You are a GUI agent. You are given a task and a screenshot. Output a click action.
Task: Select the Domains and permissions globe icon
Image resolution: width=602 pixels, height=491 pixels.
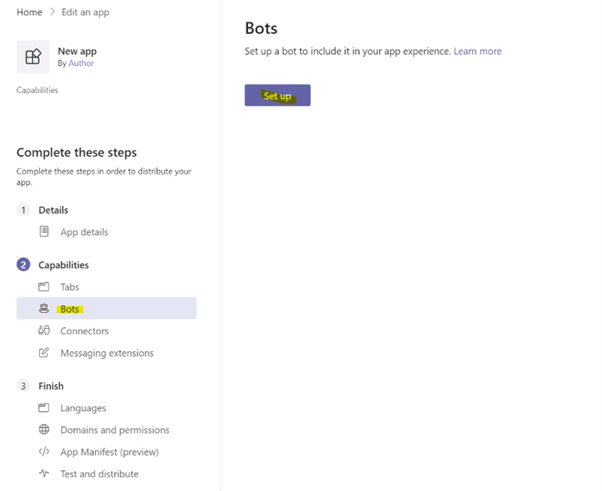coord(44,429)
